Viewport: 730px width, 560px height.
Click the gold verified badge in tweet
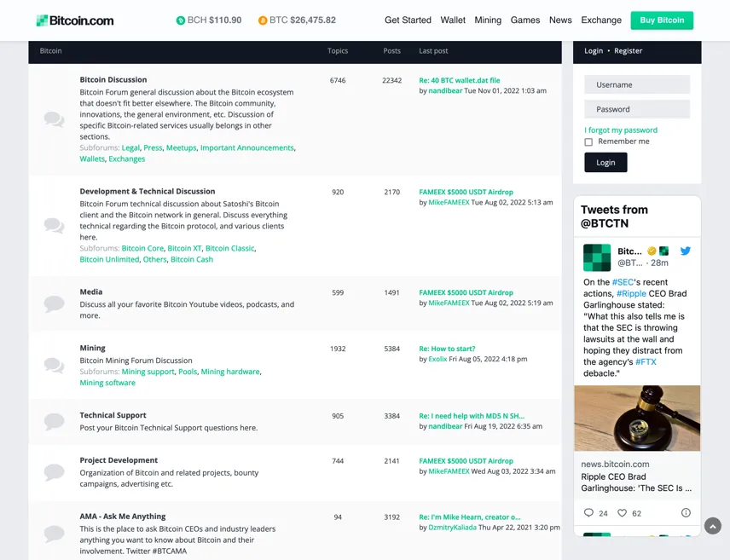(652, 251)
